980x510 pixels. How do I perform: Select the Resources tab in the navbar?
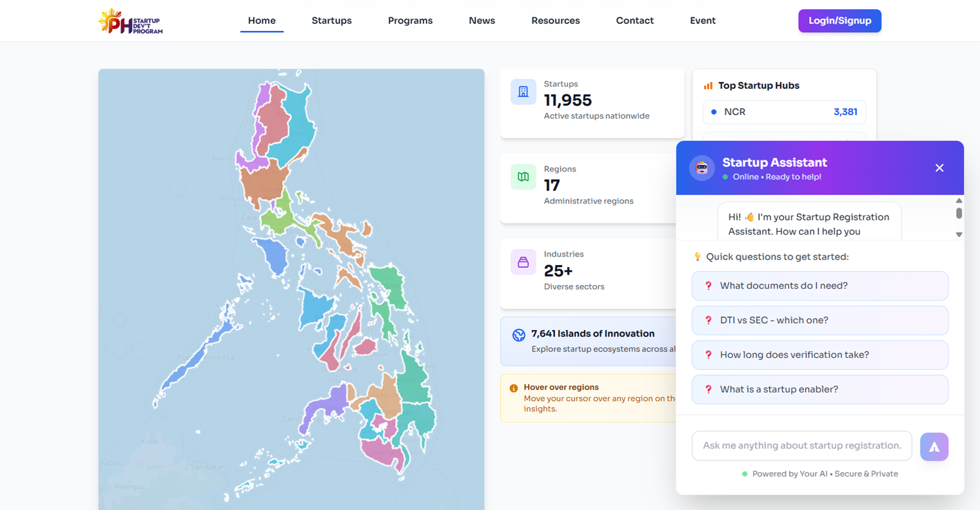coord(555,21)
